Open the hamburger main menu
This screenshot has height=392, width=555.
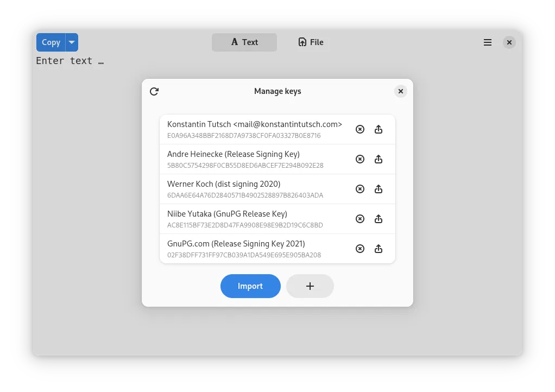coord(488,42)
